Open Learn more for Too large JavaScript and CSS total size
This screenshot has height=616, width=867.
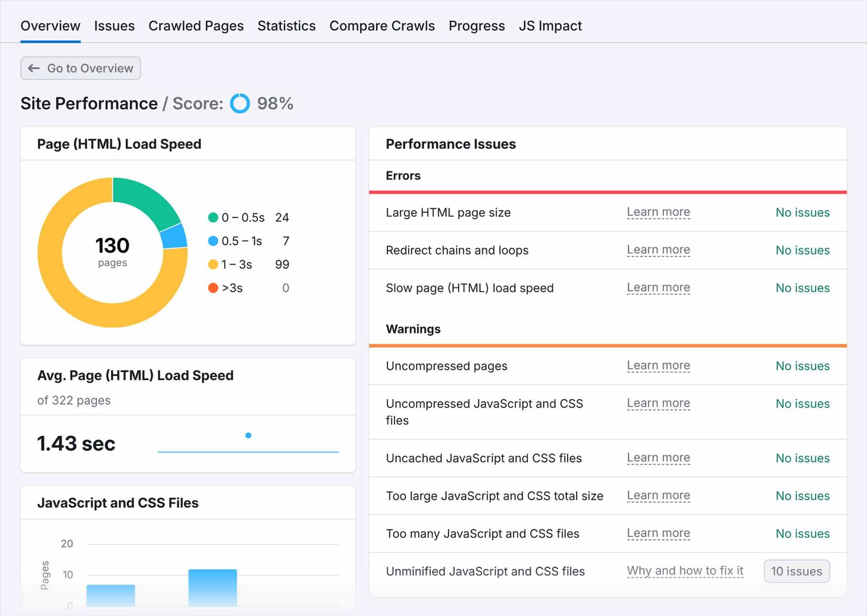pos(658,495)
